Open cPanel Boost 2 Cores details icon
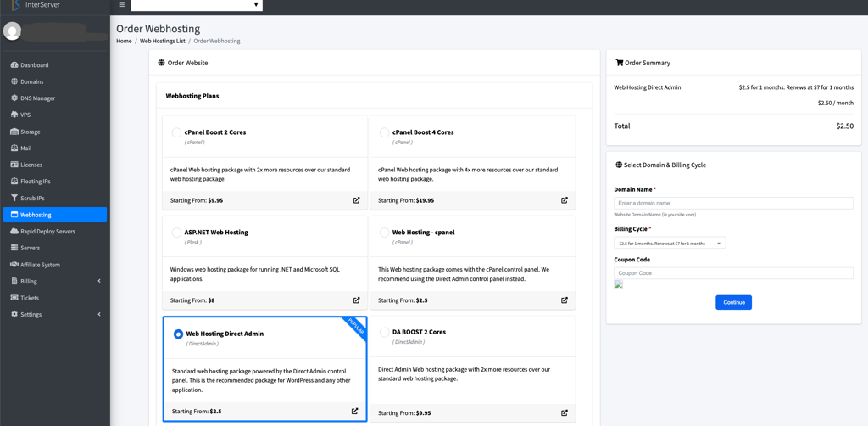This screenshot has width=868, height=426. pyautogui.click(x=357, y=200)
